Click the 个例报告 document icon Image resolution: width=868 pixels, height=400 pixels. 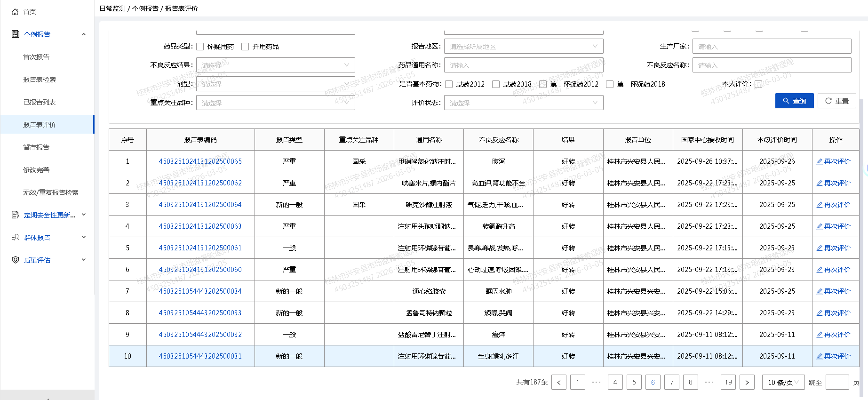click(x=15, y=34)
